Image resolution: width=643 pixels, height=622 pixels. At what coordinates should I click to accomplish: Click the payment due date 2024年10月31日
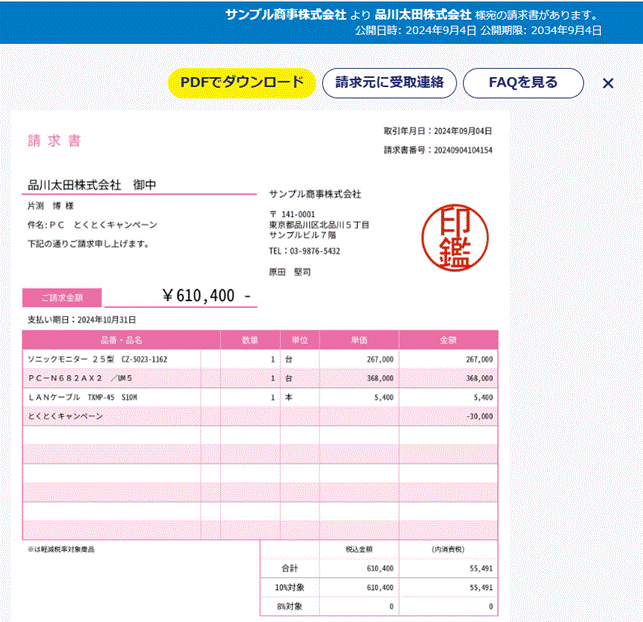107,320
